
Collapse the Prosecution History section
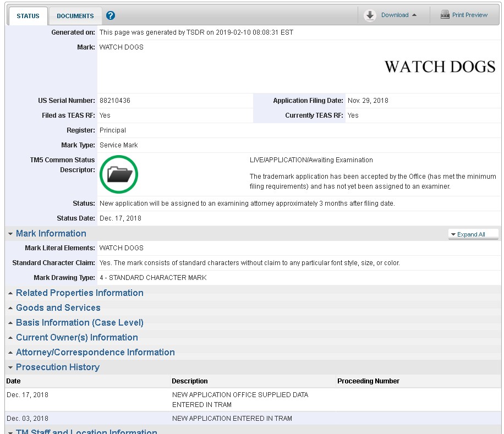[57, 367]
